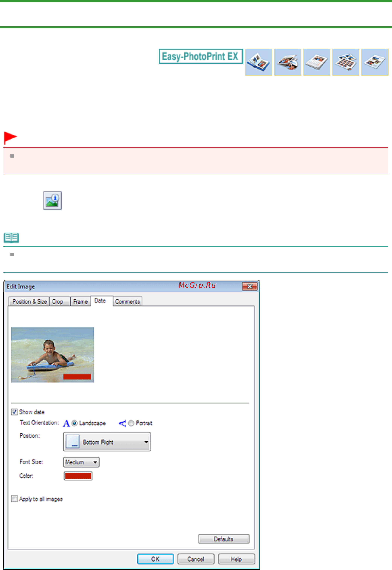This screenshot has height=570, width=392.
Task: Select the Landscape radio button
Action: [74, 423]
